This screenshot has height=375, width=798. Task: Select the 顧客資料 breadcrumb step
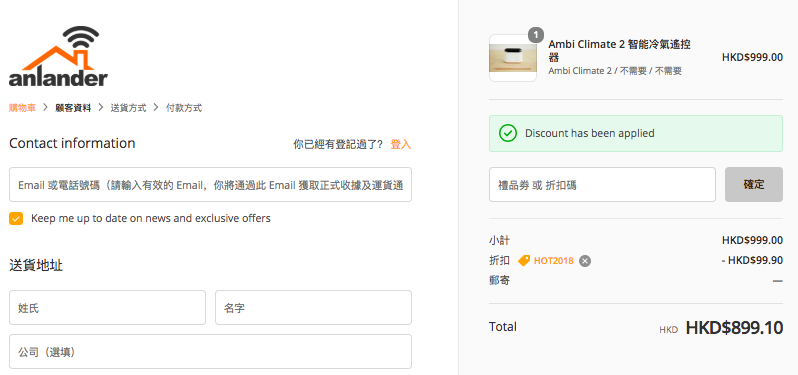point(73,108)
